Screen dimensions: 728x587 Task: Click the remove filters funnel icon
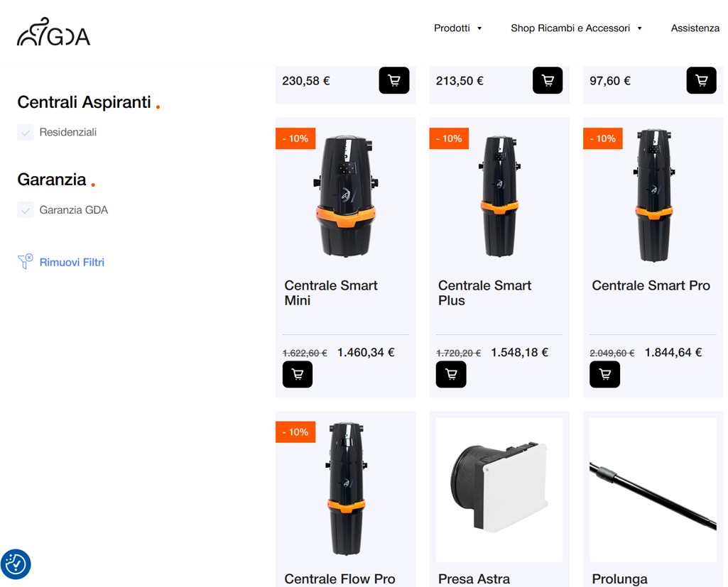[x=25, y=261]
